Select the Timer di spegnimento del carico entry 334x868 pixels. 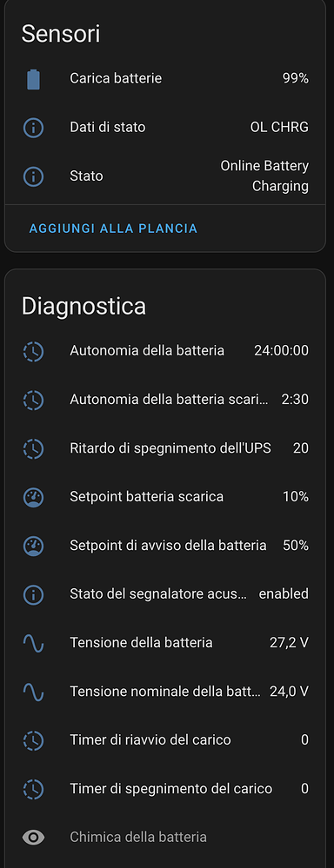click(165, 788)
